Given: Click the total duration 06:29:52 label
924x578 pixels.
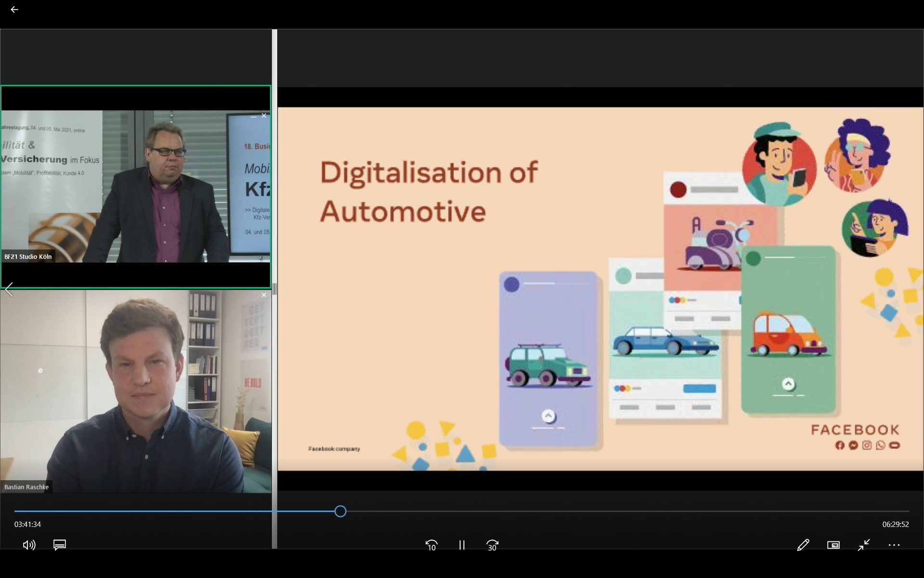Looking at the screenshot, I should [x=895, y=524].
